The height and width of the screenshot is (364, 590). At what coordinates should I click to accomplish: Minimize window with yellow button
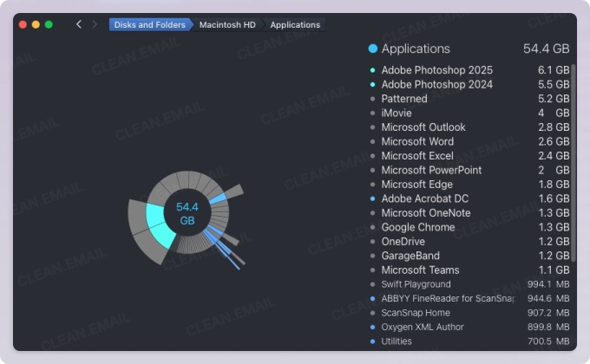coord(36,24)
